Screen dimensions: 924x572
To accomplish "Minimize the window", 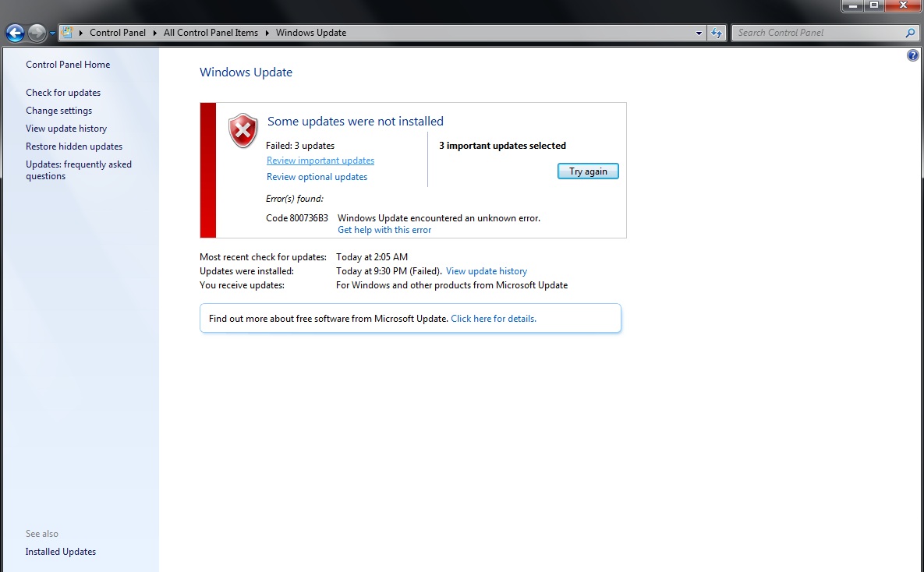I will pos(852,5).
